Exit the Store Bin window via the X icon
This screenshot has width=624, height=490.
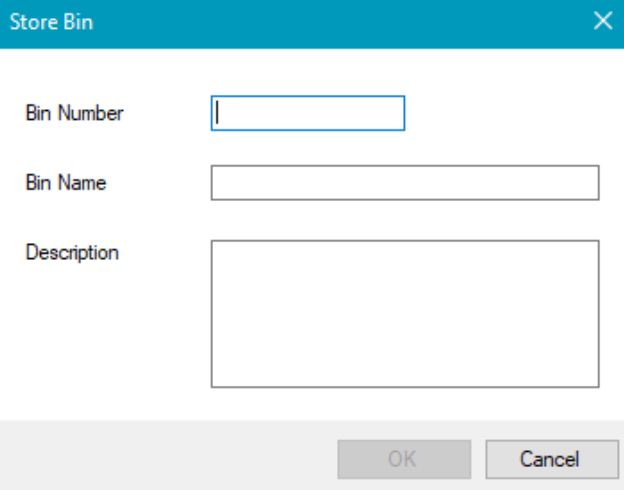click(603, 22)
